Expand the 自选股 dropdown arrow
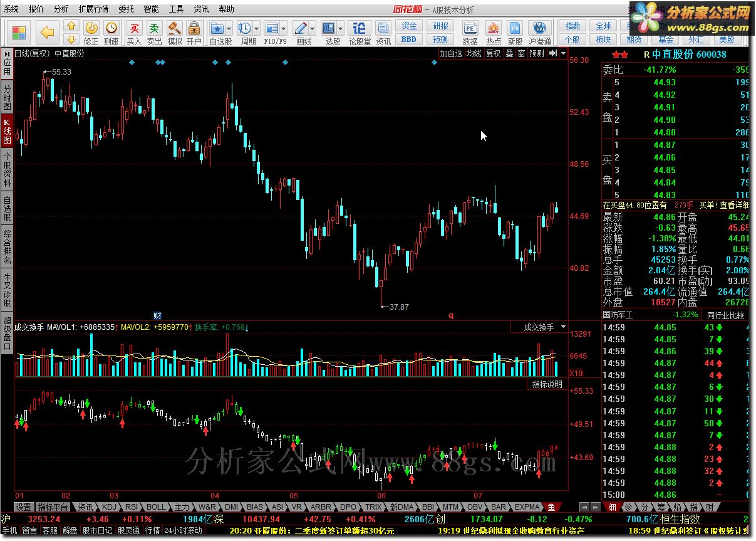 click(x=230, y=29)
